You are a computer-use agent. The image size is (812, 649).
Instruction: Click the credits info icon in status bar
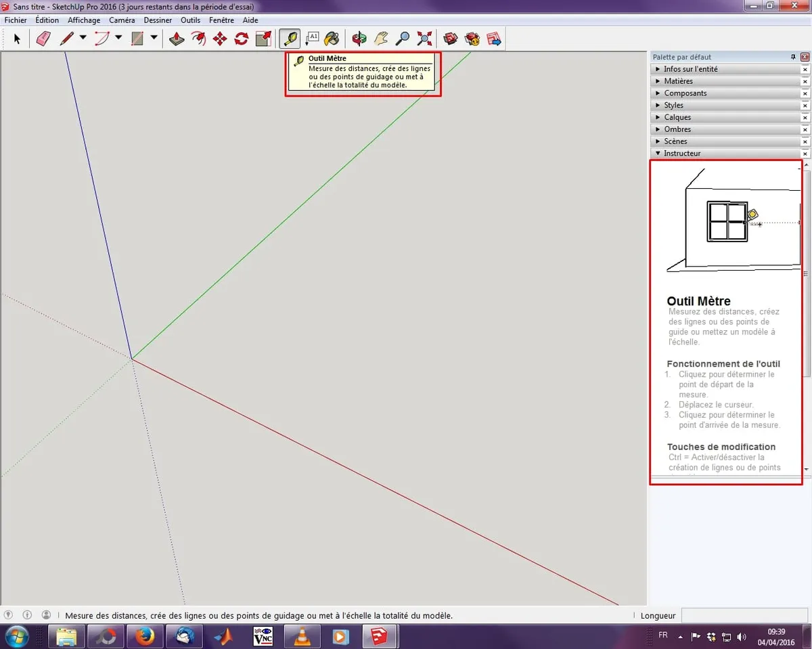(x=27, y=615)
